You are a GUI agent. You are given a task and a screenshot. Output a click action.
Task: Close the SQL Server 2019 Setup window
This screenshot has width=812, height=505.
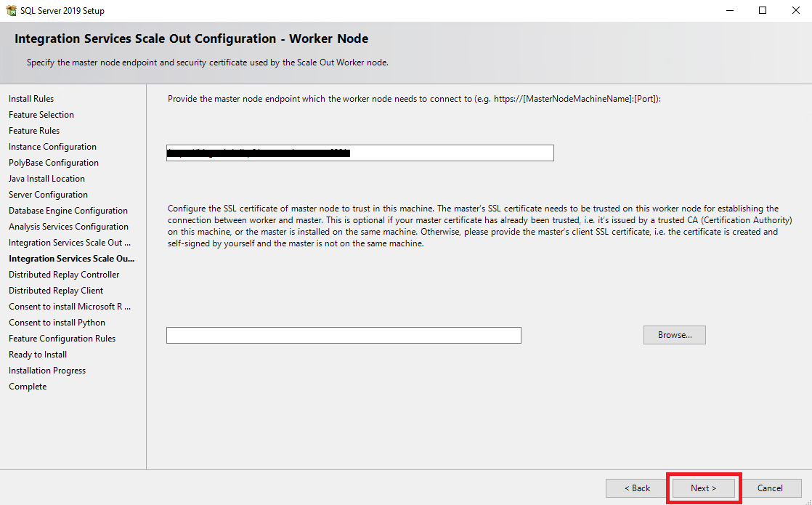click(x=795, y=10)
